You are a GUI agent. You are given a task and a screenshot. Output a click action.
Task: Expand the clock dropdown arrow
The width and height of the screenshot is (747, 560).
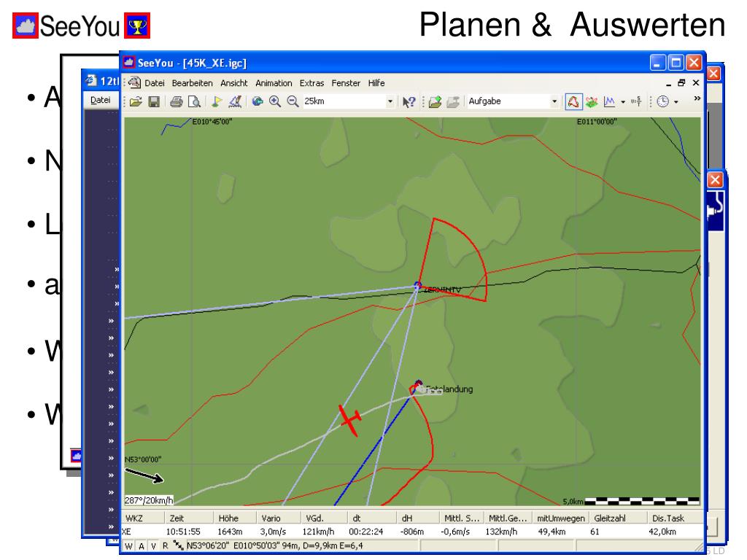[x=676, y=102]
